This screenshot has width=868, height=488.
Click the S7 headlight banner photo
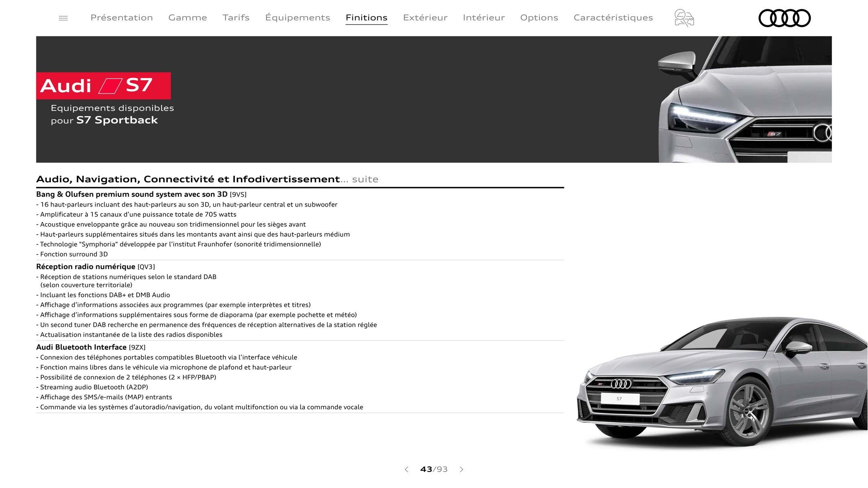(745, 100)
